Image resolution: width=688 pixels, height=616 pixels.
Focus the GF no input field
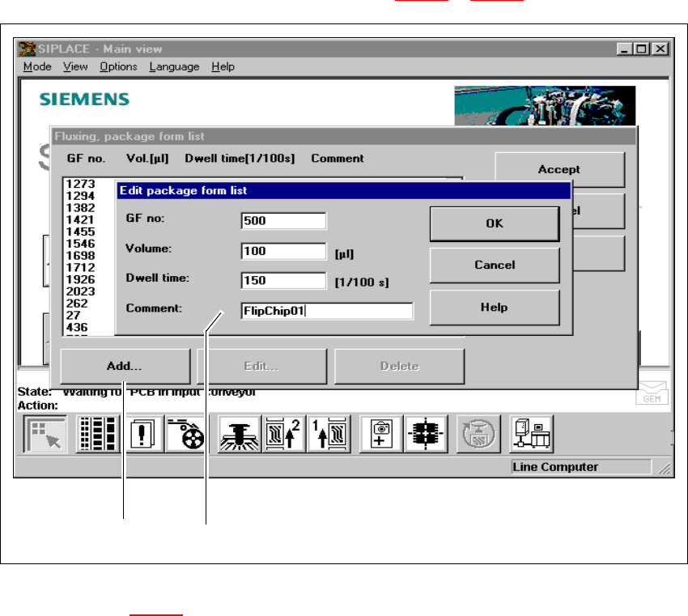283,221
